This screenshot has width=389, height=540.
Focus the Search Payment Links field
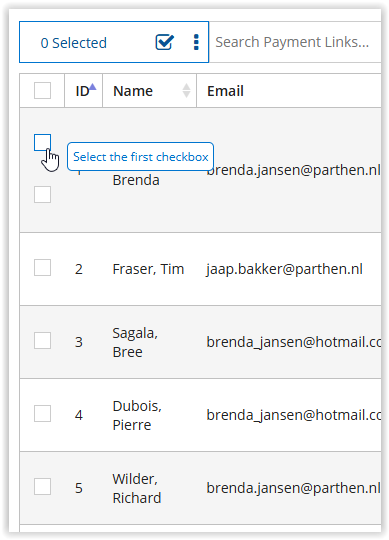(296, 42)
